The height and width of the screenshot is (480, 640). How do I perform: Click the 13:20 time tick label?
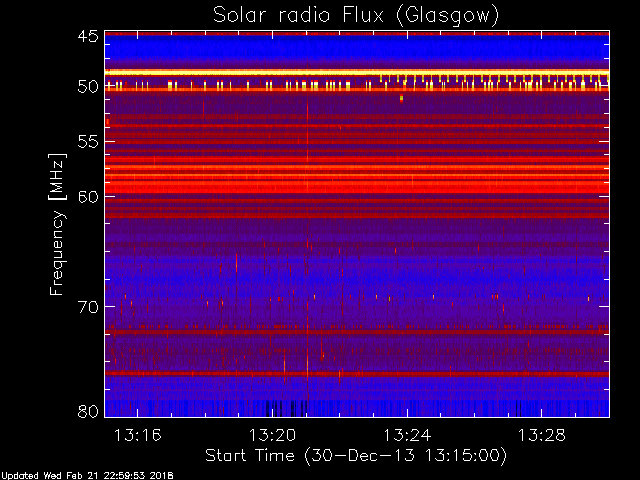click(x=272, y=435)
